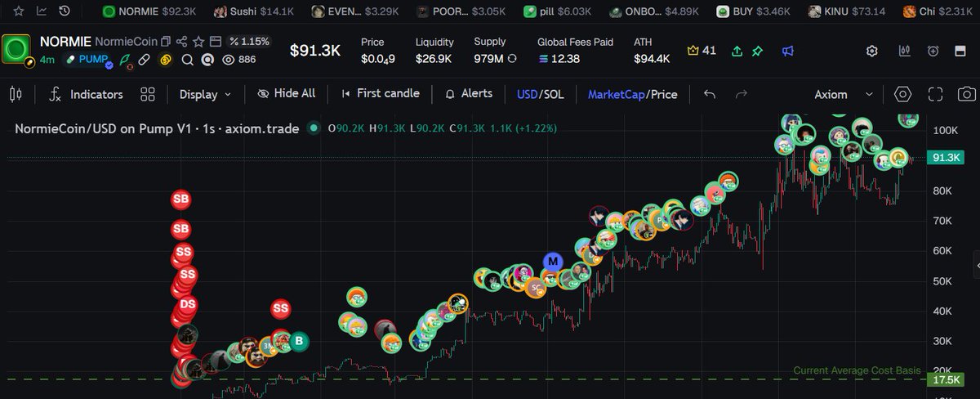Click the eye watchers count 886
The image size is (980, 399).
point(238,59)
